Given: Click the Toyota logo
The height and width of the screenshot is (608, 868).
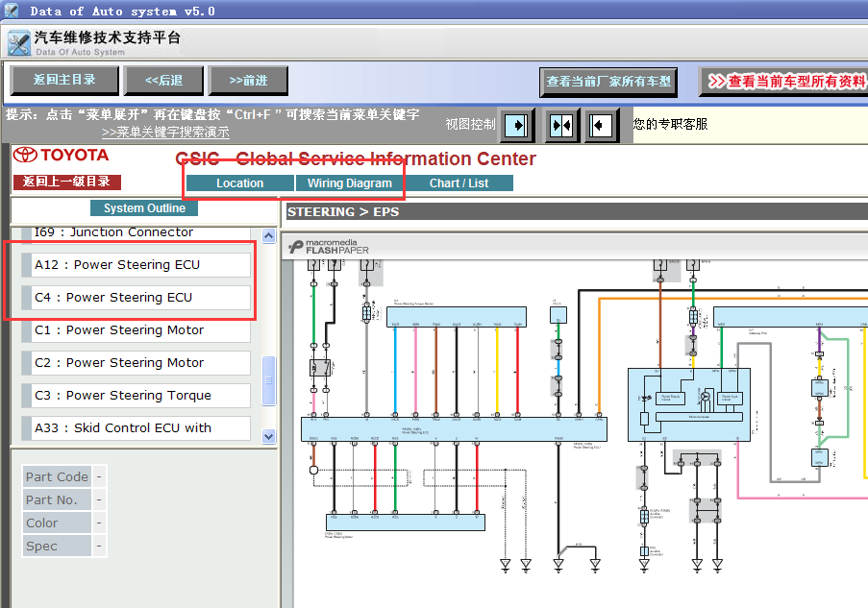Looking at the screenshot, I should [x=61, y=155].
